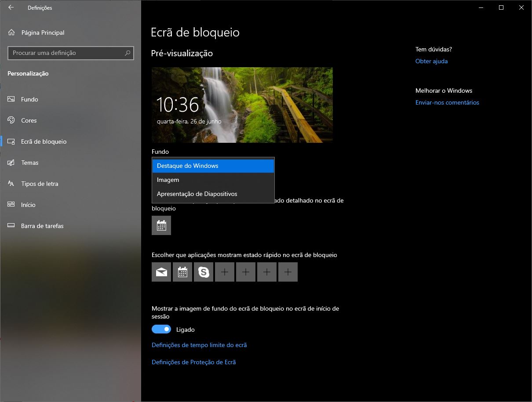Click the search magnifier icon
The height and width of the screenshot is (402, 532).
128,53
